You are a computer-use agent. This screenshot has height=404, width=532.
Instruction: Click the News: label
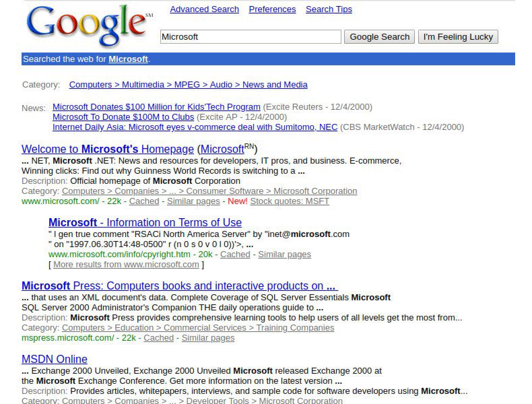coord(34,108)
